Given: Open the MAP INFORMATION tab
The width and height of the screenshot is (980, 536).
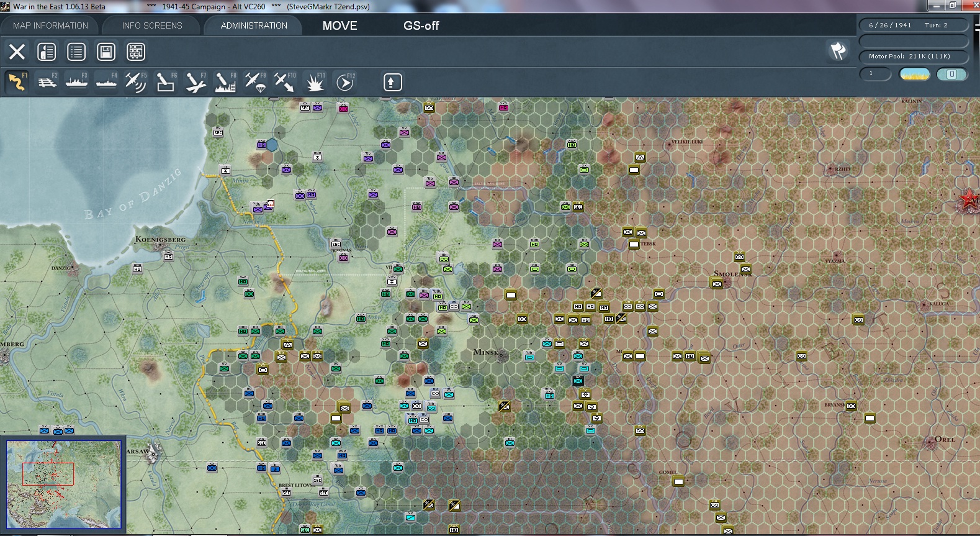Looking at the screenshot, I should [50, 25].
